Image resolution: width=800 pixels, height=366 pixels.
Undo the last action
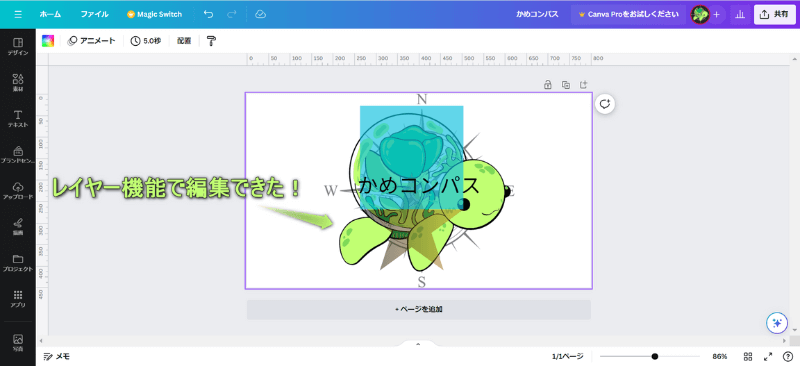(208, 14)
